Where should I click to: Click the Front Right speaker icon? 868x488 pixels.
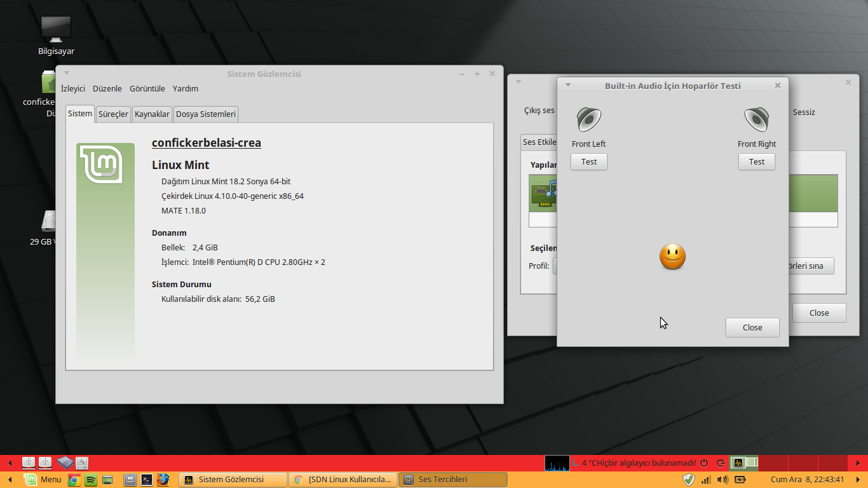757,119
